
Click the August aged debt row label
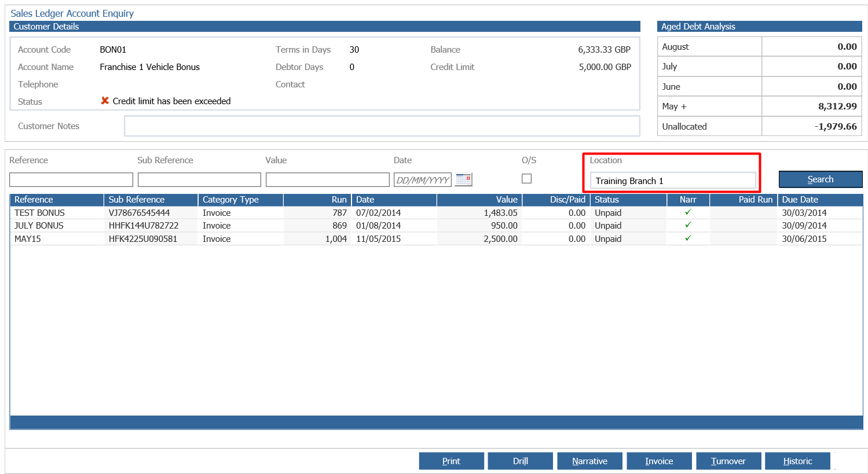[675, 47]
